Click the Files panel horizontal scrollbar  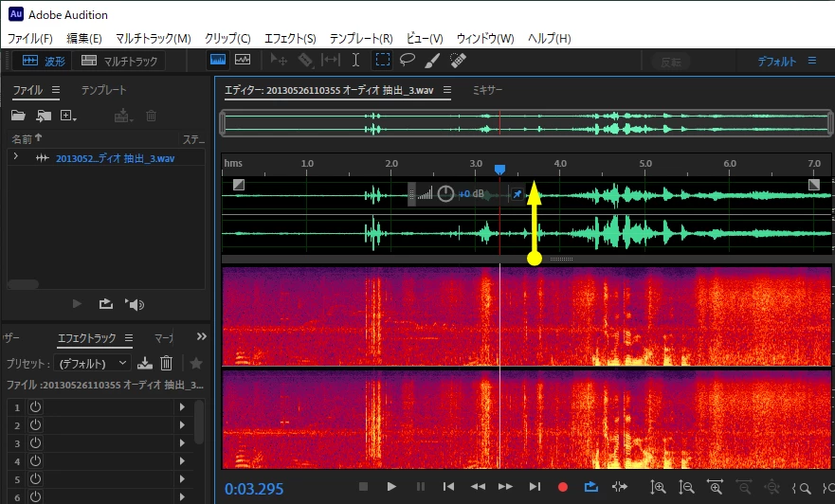coord(23,284)
